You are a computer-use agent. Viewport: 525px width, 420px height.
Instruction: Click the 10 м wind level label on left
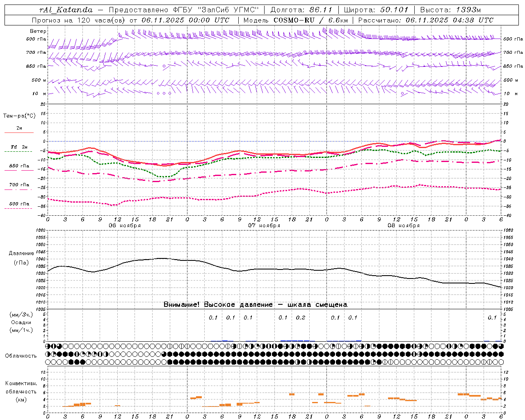[39, 94]
